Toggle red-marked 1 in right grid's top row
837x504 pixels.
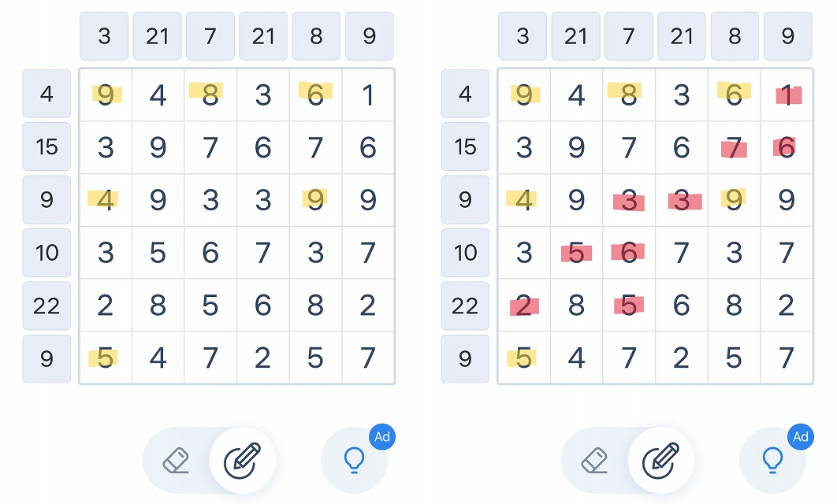point(787,95)
